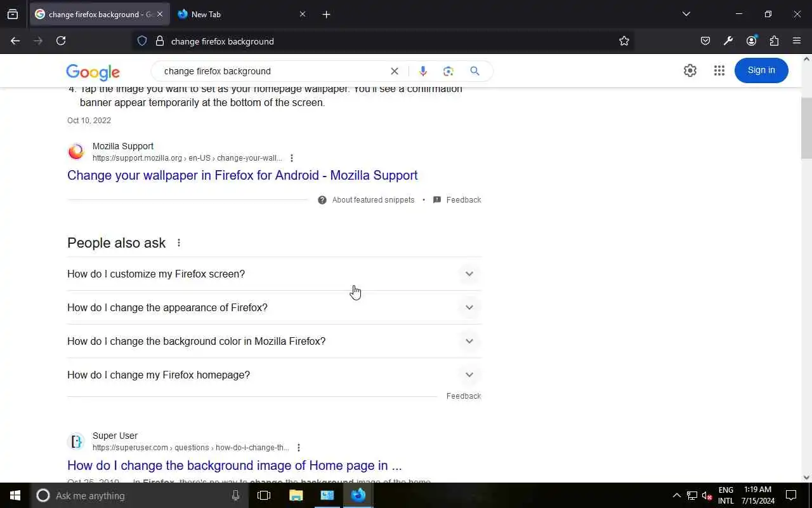Expand 'How do I change the appearance of Firefox?'
The image size is (812, 508).
274,307
